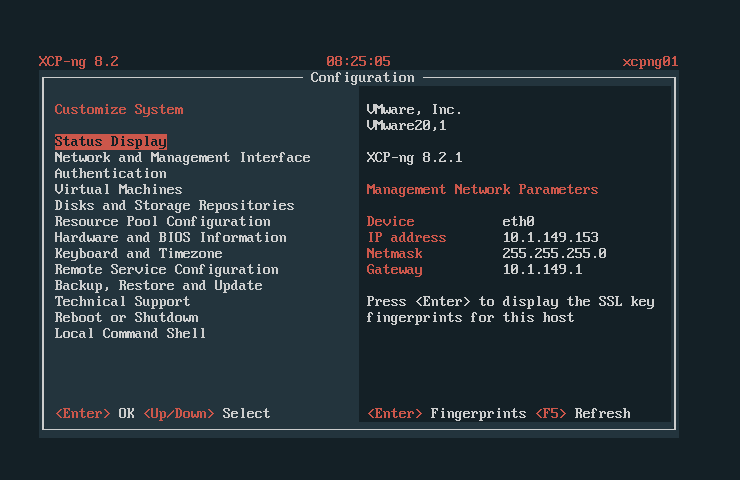This screenshot has width=740, height=480.
Task: Click the <Enter> OK hint
Action: [94, 414]
